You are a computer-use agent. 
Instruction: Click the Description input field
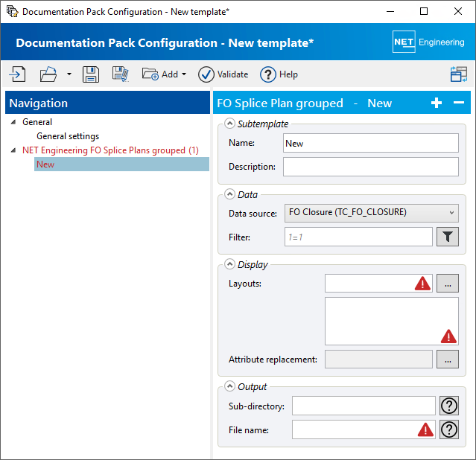pos(371,167)
